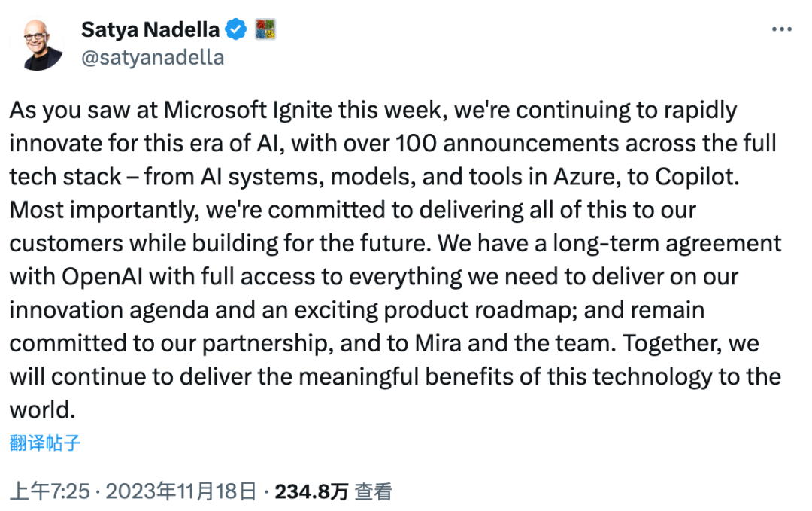The height and width of the screenshot is (511, 812).
Task: Click the 查看 views label
Action: (x=373, y=491)
